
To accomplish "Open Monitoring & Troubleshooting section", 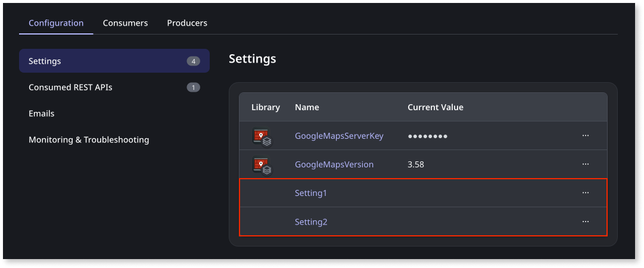I will (x=89, y=140).
